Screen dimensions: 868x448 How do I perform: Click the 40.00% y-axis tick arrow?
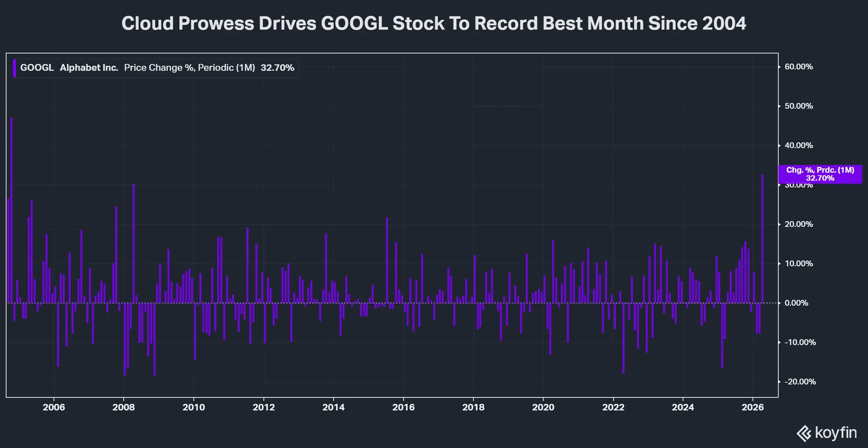coord(780,146)
